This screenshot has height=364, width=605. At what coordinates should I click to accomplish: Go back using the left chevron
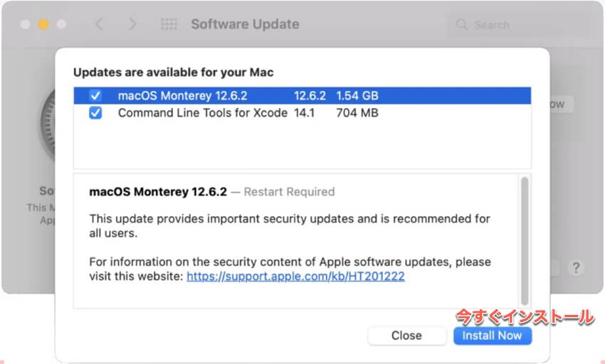pos(99,24)
